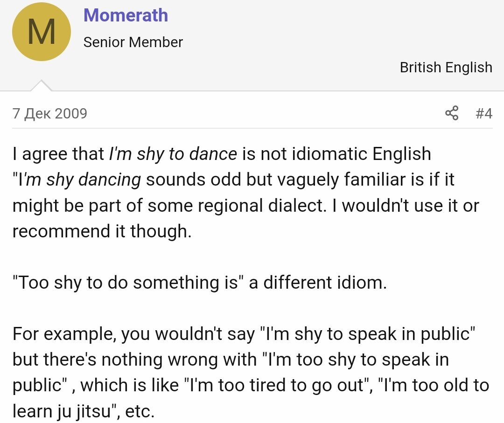504x423 pixels.
Task: Open the #4 post permalink
Action: tap(483, 113)
